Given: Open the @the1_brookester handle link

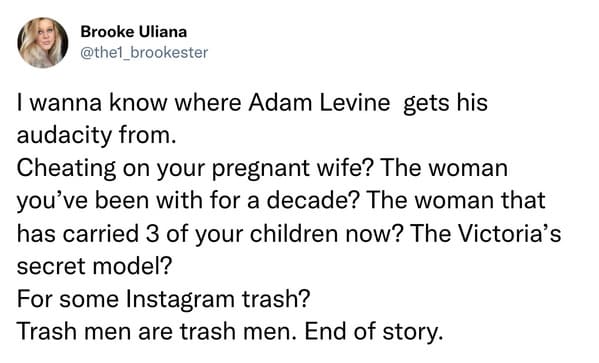Looking at the screenshot, I should click(144, 53).
